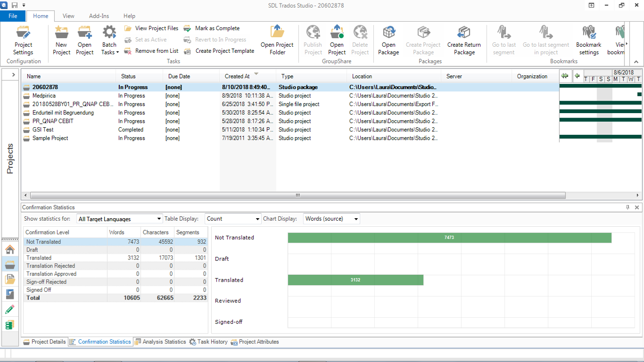Select the Signed Off row
The height and width of the screenshot is (362, 644).
(116, 290)
